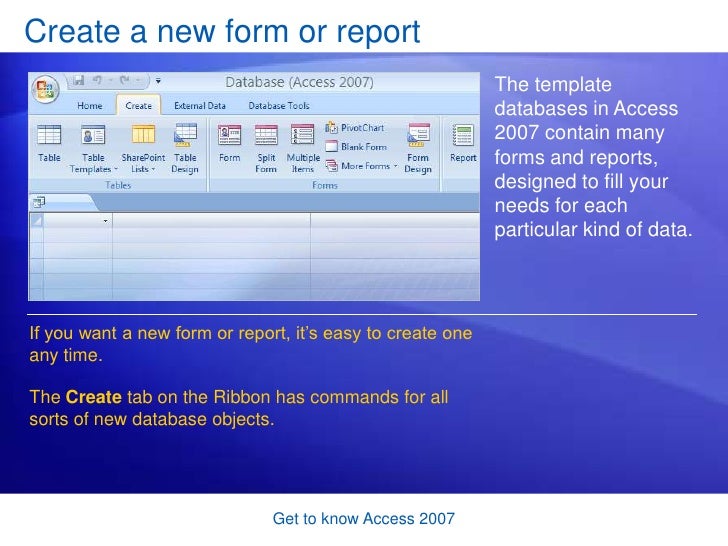Click the datasheet select-all corner cell
Screen dimensions: 728x546
[36, 221]
